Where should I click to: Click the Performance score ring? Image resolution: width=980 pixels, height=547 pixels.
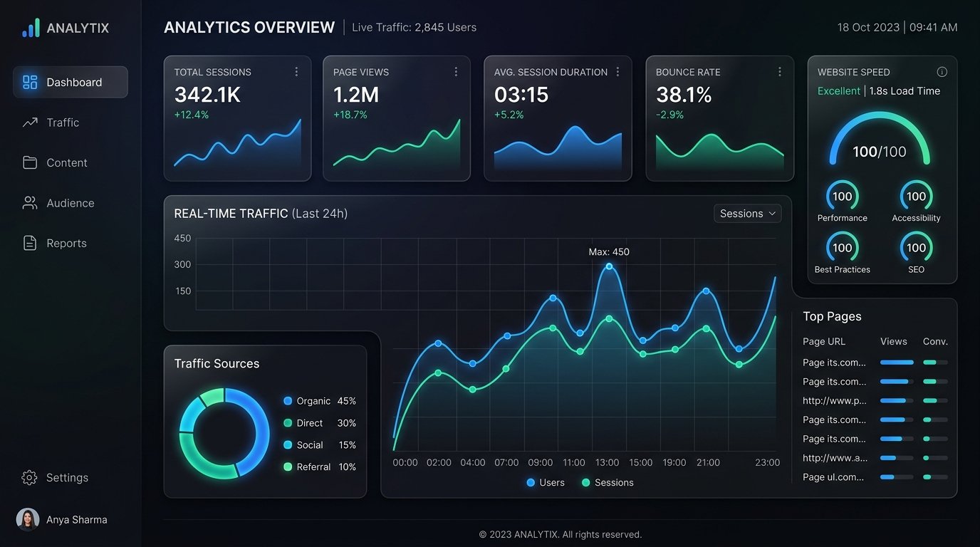843,196
